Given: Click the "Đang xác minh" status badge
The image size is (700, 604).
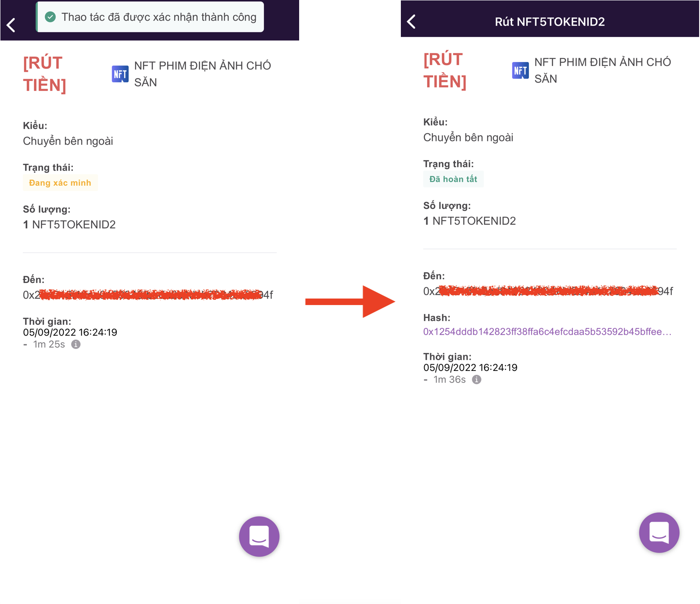Looking at the screenshot, I should point(60,183).
